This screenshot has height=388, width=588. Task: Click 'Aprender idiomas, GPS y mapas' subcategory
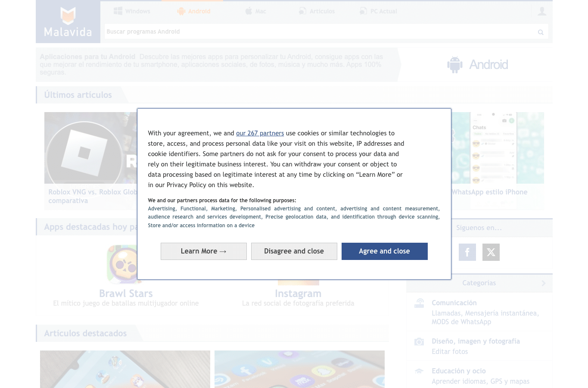[x=481, y=382]
